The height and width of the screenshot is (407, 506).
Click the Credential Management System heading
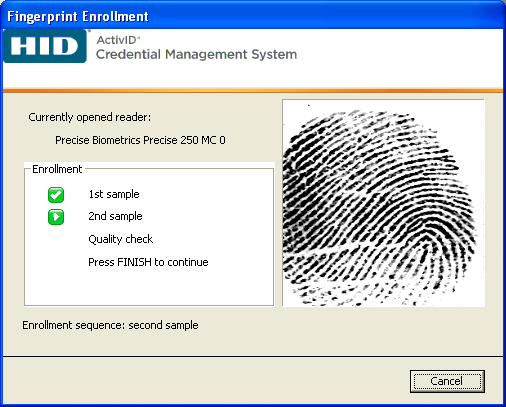196,54
